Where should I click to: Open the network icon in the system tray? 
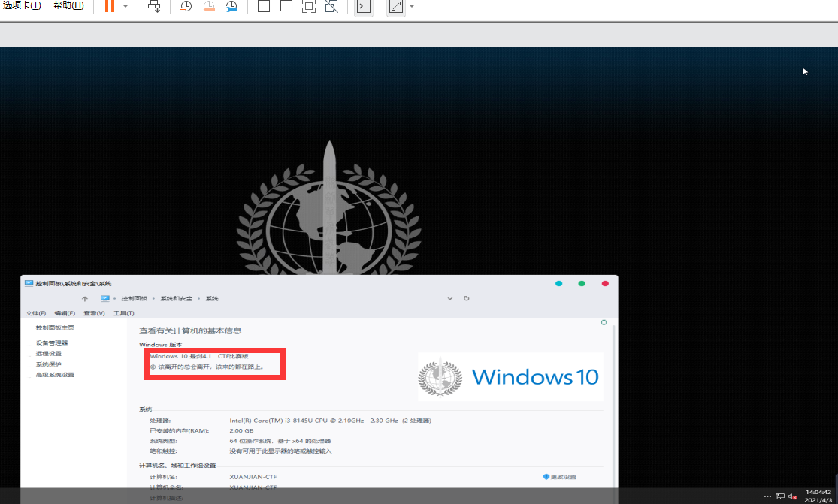[780, 496]
